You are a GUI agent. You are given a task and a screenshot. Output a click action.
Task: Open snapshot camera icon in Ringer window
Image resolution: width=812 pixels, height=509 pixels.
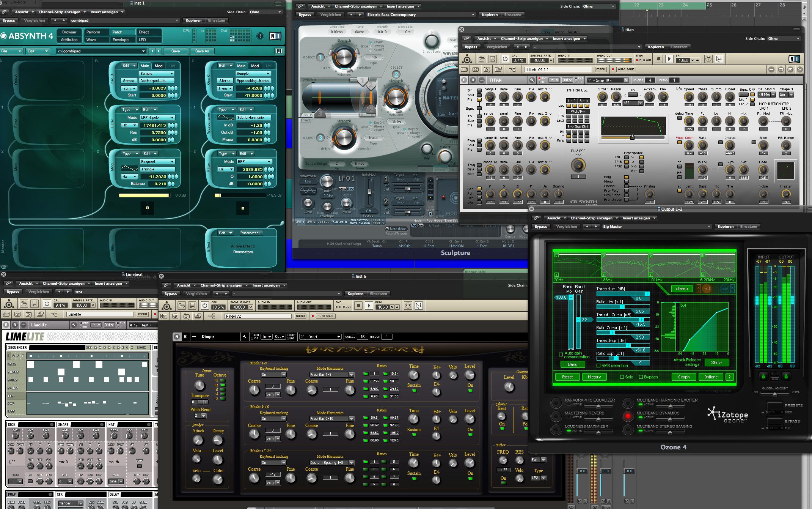point(175,316)
